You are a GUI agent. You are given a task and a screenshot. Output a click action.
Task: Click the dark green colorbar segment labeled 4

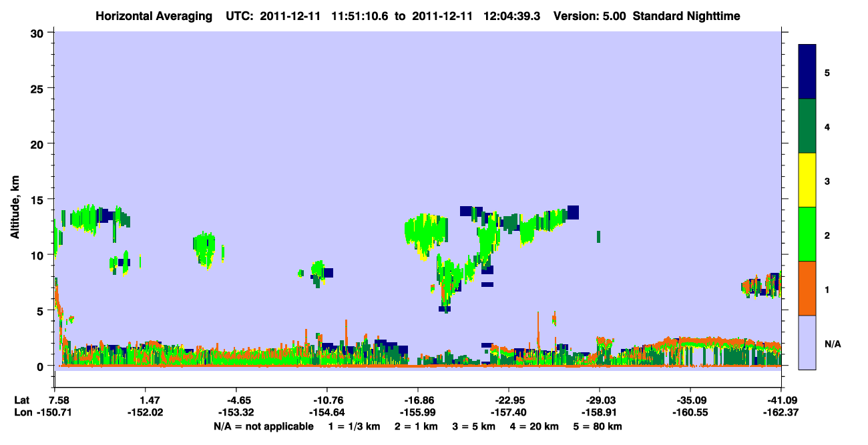[807, 126]
